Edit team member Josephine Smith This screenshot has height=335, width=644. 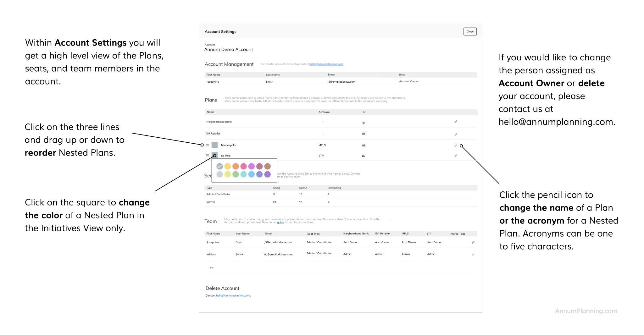pyautogui.click(x=473, y=243)
